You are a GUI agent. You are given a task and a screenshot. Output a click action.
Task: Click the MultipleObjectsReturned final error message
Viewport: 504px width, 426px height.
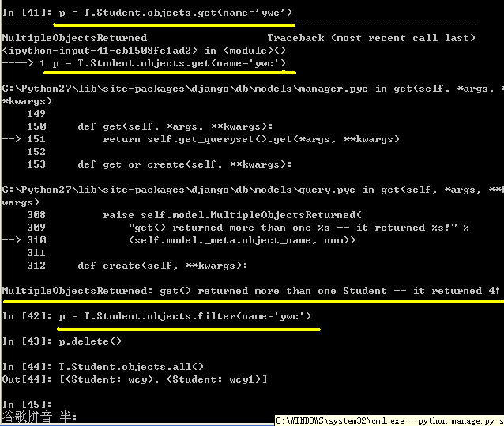pos(250,291)
